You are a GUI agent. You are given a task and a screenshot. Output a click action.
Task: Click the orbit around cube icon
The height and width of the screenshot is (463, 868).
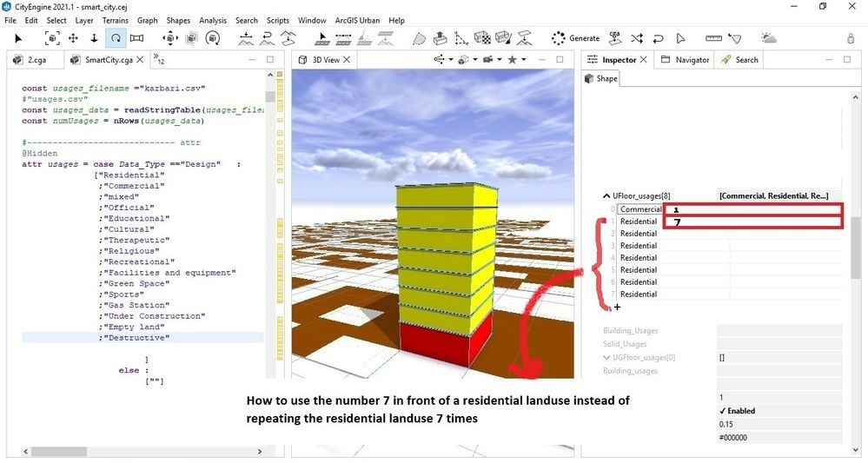[x=213, y=38]
